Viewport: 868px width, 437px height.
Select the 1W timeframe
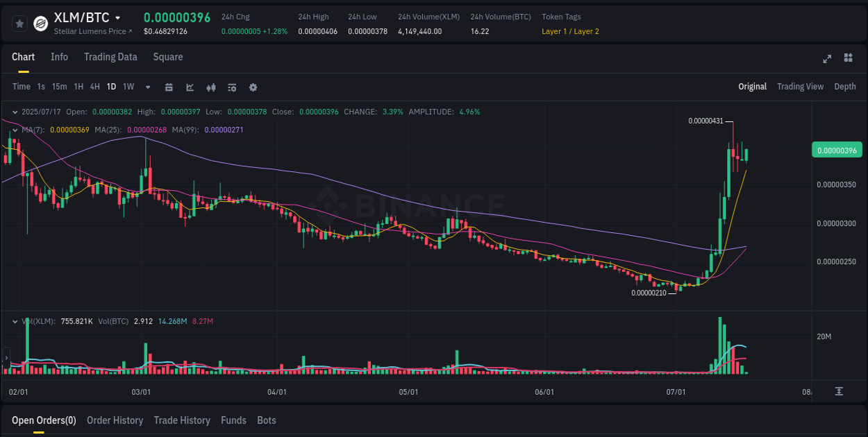(x=128, y=87)
